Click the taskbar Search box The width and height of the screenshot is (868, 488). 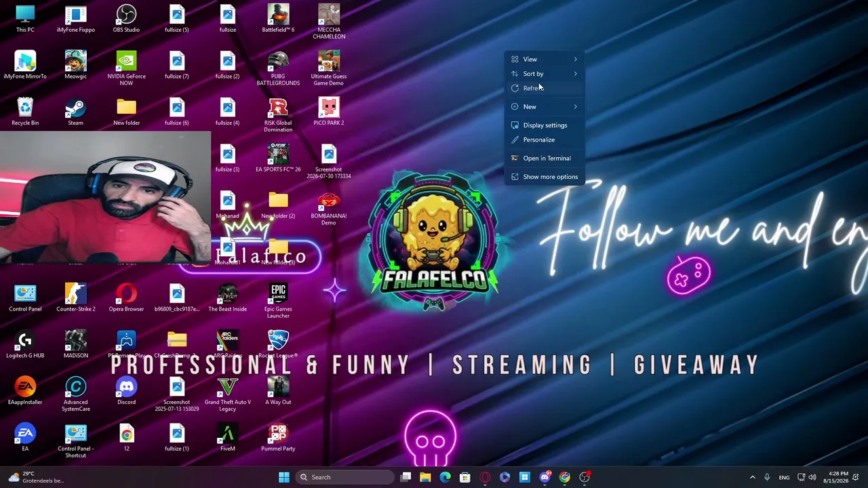[x=346, y=477]
